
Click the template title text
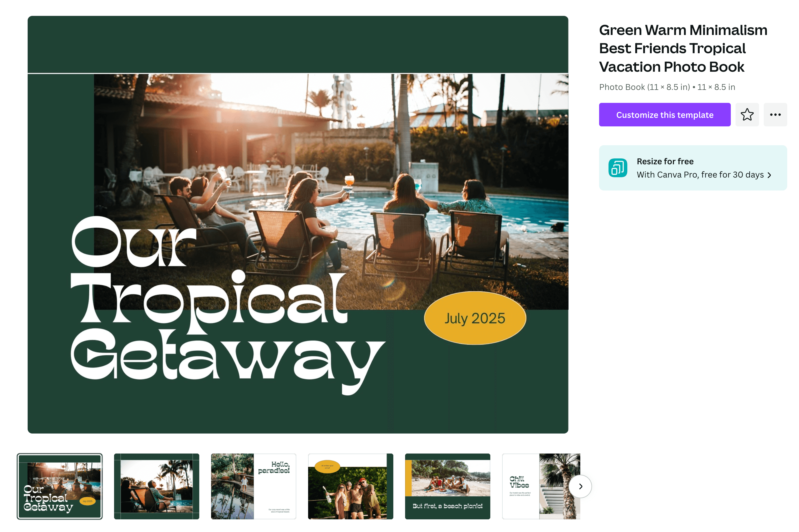coord(683,48)
